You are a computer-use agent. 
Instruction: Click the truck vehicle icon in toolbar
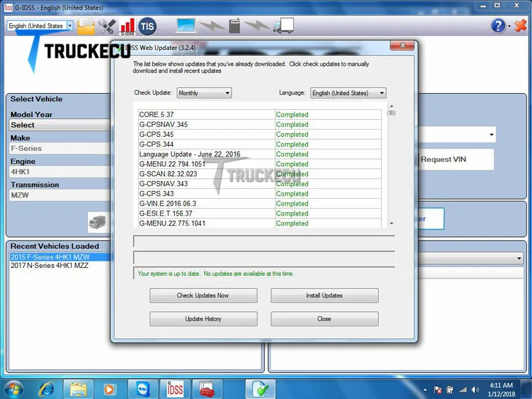284,26
